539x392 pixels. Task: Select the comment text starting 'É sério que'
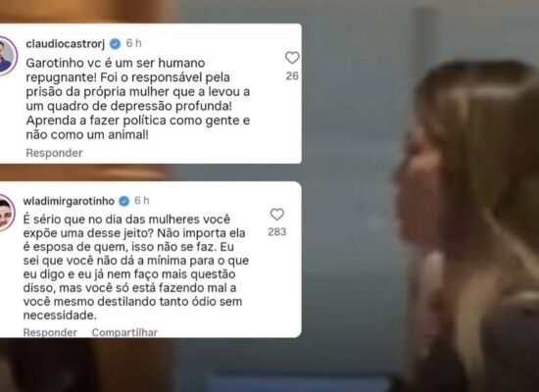coord(136,268)
